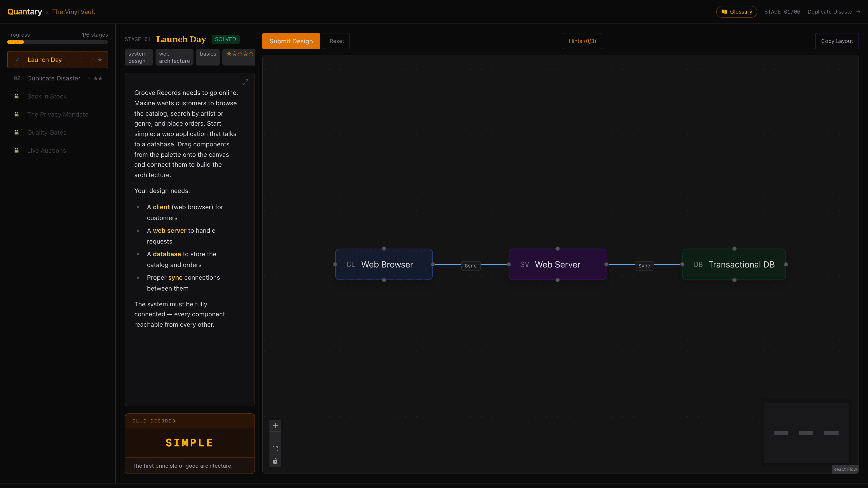The height and width of the screenshot is (488, 868).
Task: Reset the canvas design
Action: 337,41
